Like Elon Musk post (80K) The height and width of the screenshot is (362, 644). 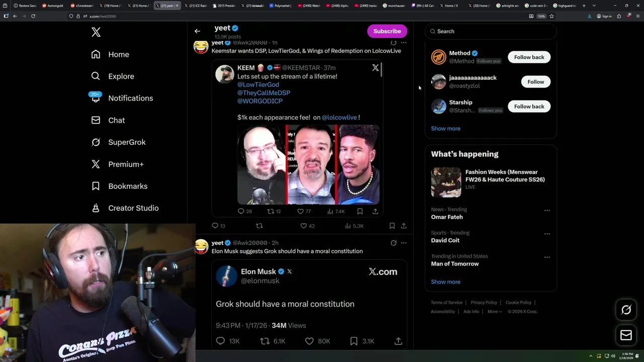click(317, 341)
